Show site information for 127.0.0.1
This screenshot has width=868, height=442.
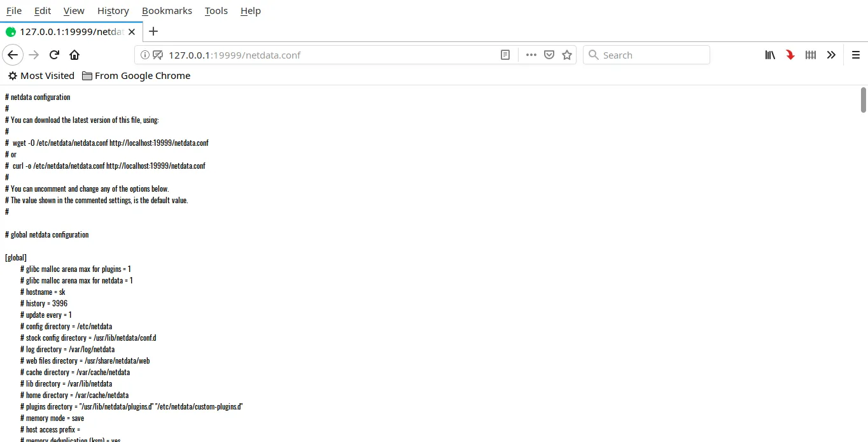pyautogui.click(x=144, y=55)
